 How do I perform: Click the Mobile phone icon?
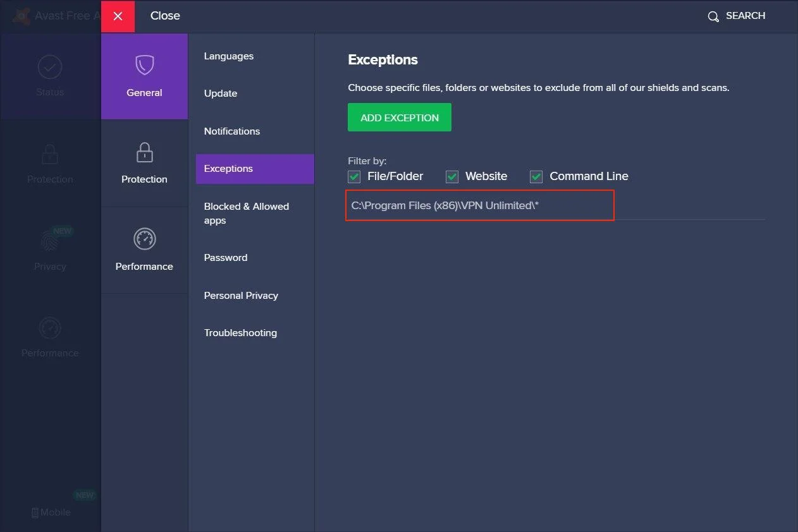point(35,512)
